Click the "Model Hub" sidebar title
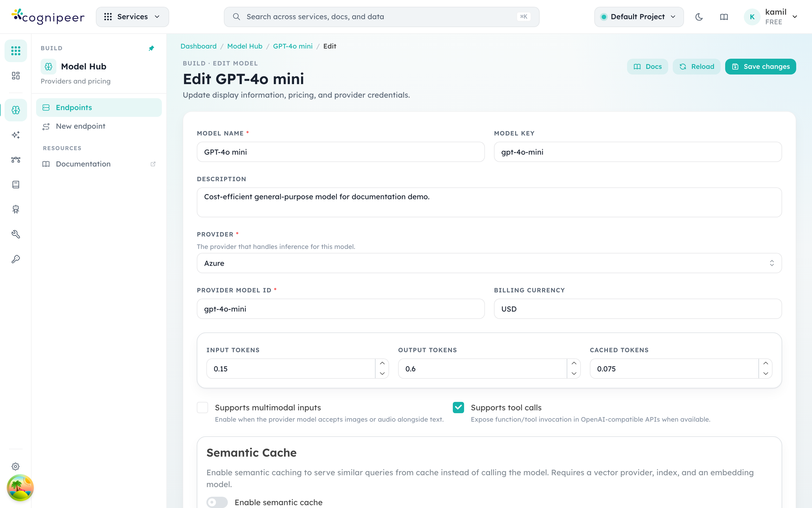This screenshot has width=812, height=508. (x=83, y=67)
